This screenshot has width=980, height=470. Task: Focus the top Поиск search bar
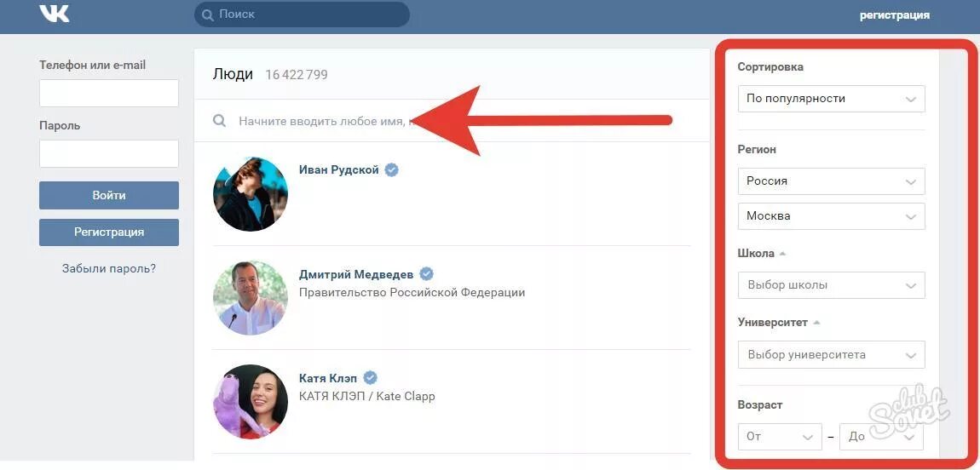pos(302,14)
